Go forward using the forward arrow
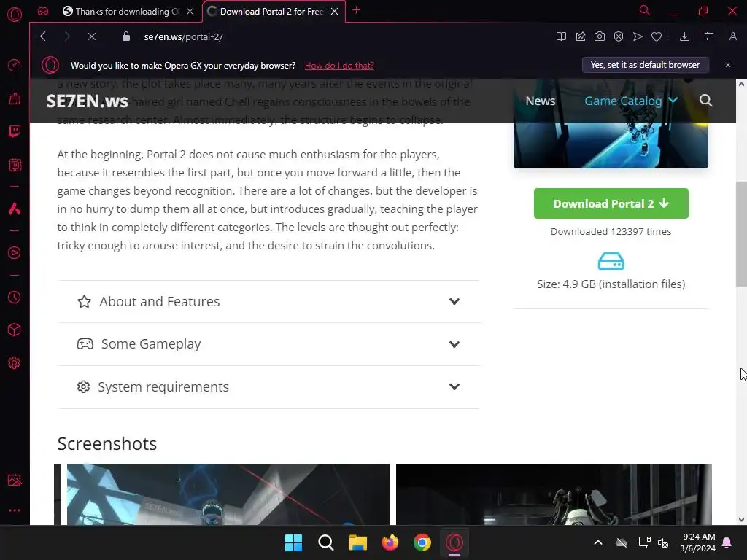Viewport: 747px width, 560px height. point(67,36)
